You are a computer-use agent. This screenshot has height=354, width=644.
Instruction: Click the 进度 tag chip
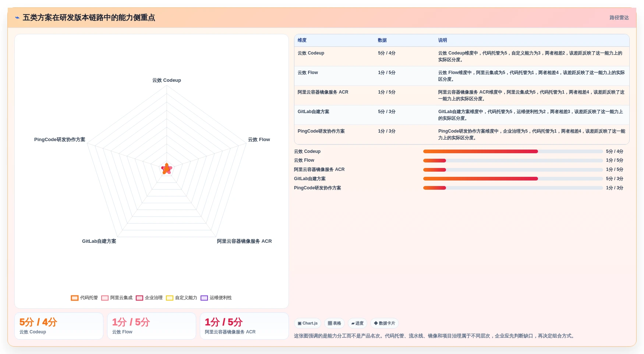coord(357,323)
